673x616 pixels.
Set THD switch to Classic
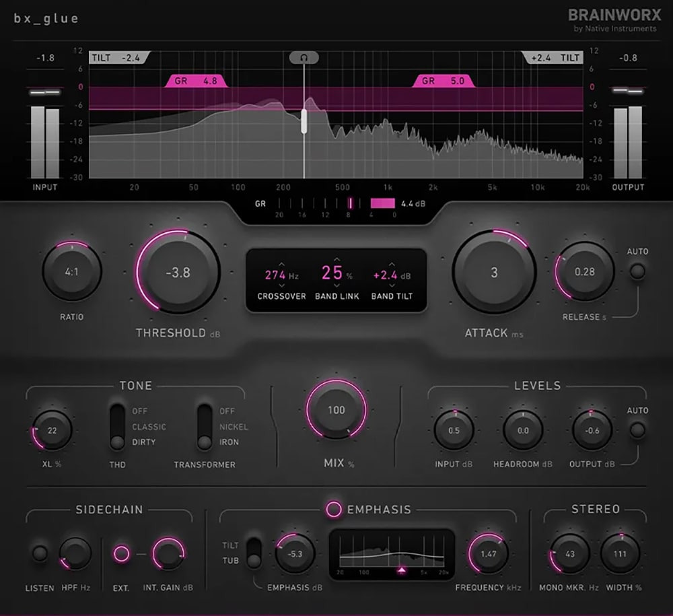pyautogui.click(x=118, y=426)
